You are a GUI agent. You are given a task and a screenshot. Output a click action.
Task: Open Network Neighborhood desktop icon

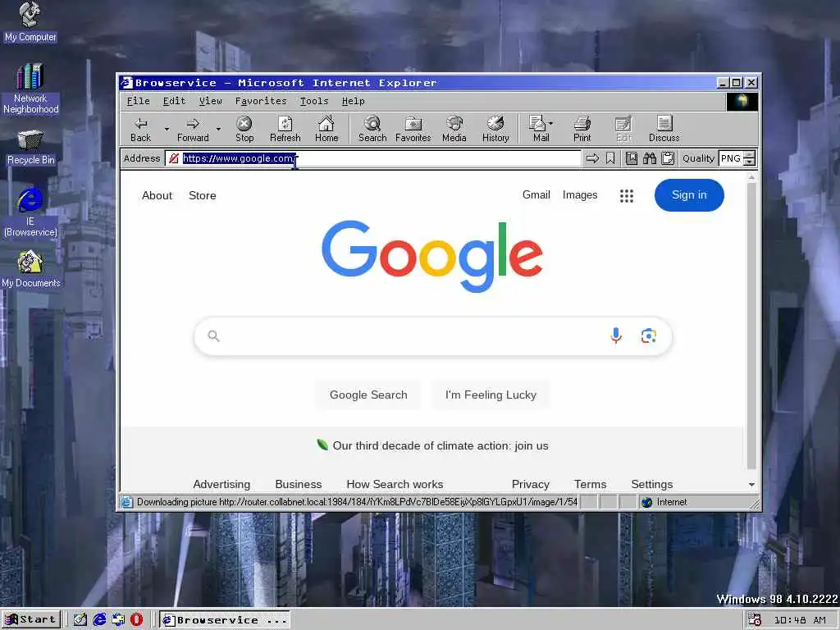point(30,89)
